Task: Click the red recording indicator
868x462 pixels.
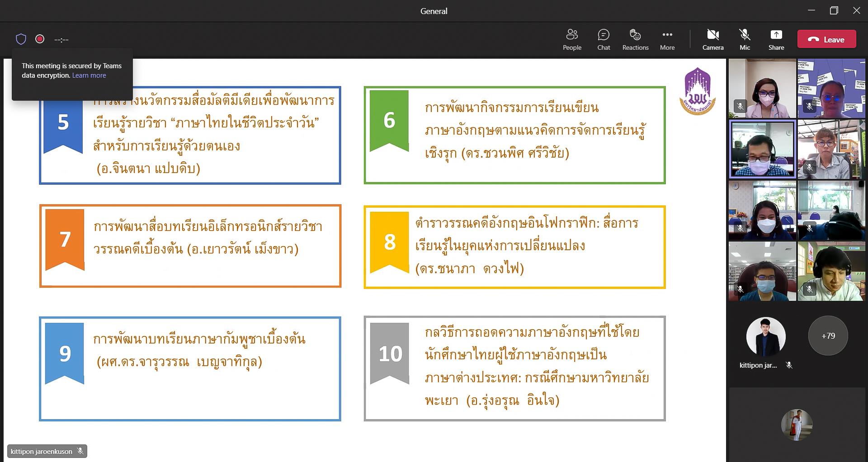Action: pyautogui.click(x=40, y=39)
